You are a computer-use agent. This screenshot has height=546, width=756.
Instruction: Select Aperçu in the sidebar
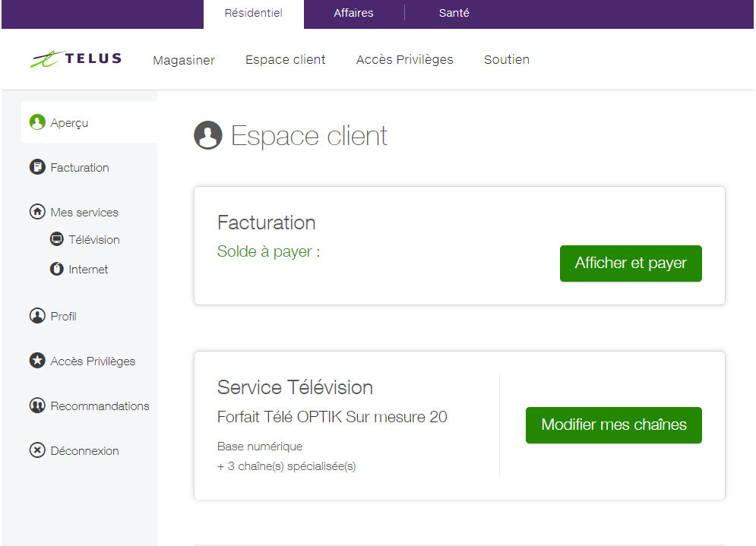click(89, 122)
